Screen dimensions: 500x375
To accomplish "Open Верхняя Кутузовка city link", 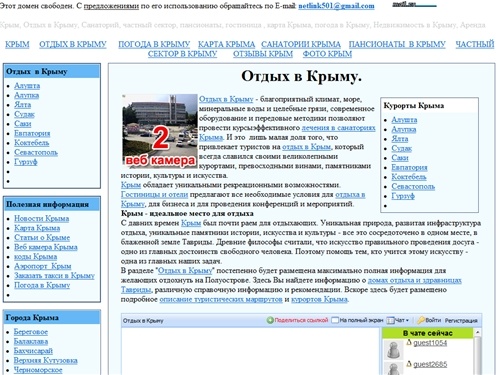I will 45,360.
